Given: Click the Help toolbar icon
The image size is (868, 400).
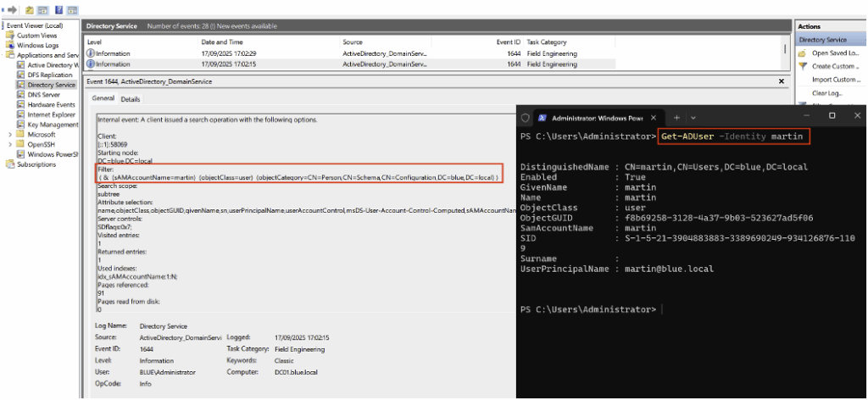Looking at the screenshot, I should pyautogui.click(x=58, y=9).
